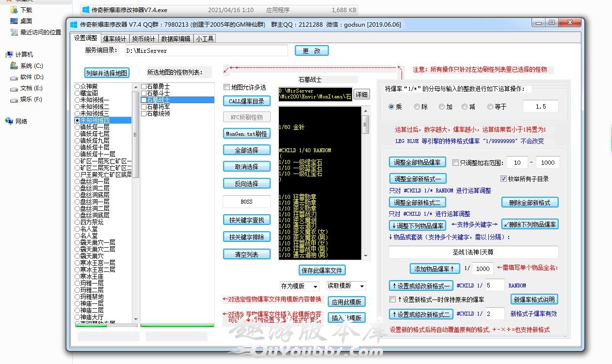Image resolution: width=612 pixels, height=364 pixels.
Task: Open 网络 network icon
Action: point(9,121)
